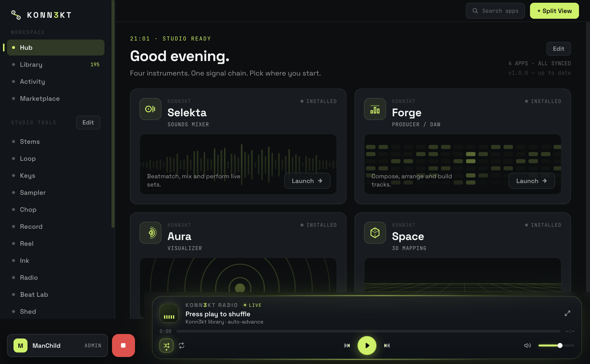Toggle shuffle in radio player
This screenshot has height=364, width=590.
pos(166,345)
